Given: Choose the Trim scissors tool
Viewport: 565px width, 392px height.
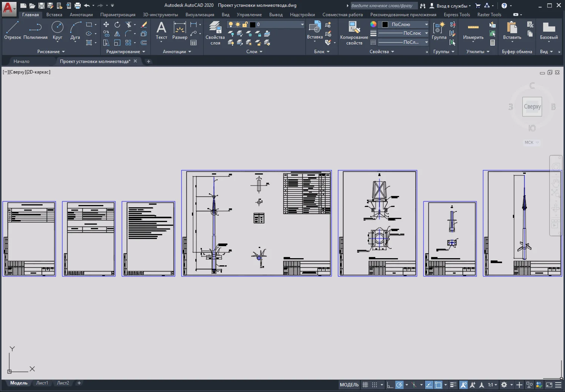Looking at the screenshot, I should point(129,24).
